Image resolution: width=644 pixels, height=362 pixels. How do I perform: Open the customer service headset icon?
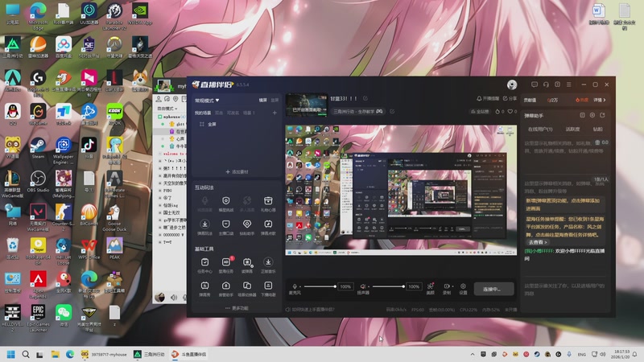[x=546, y=84]
